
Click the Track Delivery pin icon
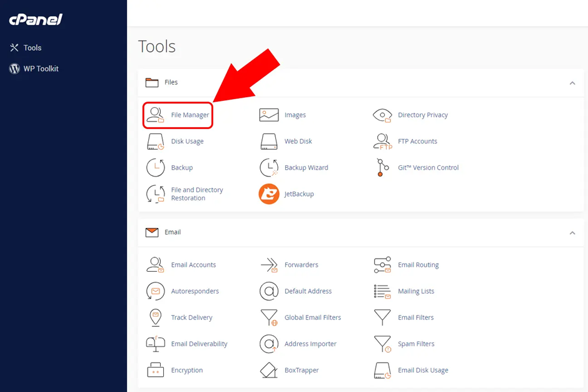tap(155, 317)
